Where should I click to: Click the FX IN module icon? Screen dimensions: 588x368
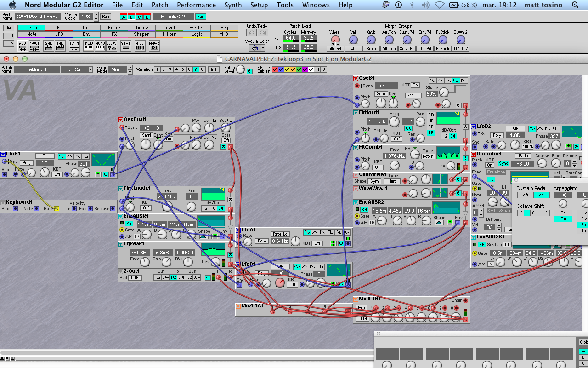click(74, 46)
